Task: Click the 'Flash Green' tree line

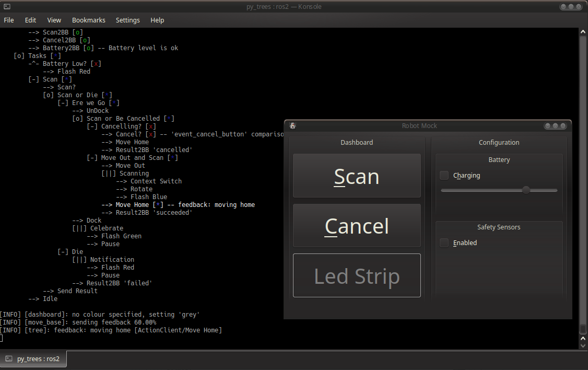Action: tap(114, 236)
